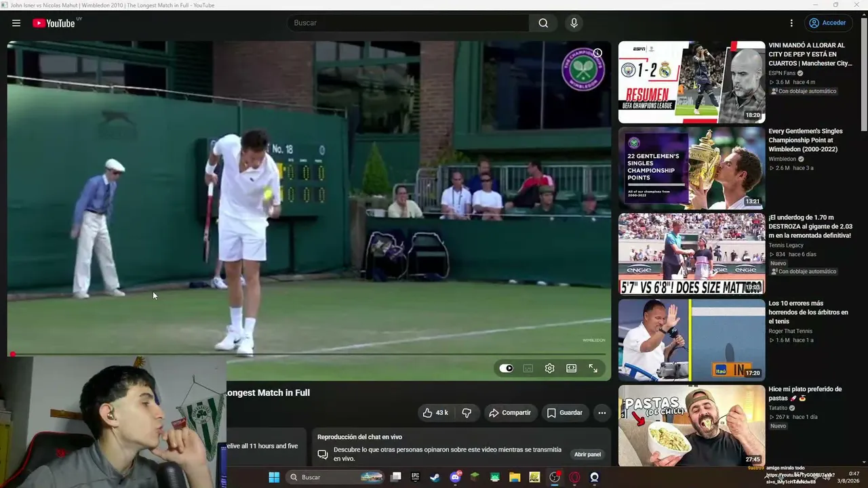Viewport: 868px width, 488px height.
Task: Open 'El underdog de 1.70 m' title
Action: pyautogui.click(x=810, y=226)
